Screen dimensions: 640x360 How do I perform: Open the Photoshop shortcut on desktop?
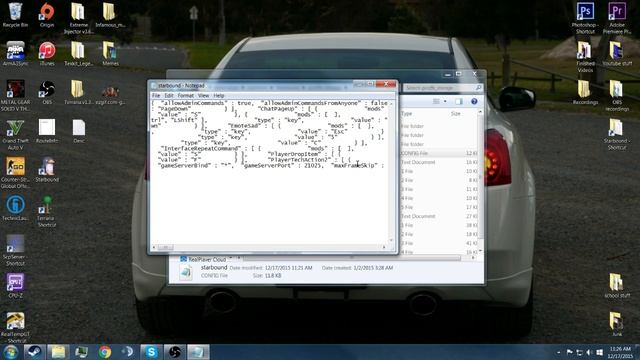pos(585,18)
